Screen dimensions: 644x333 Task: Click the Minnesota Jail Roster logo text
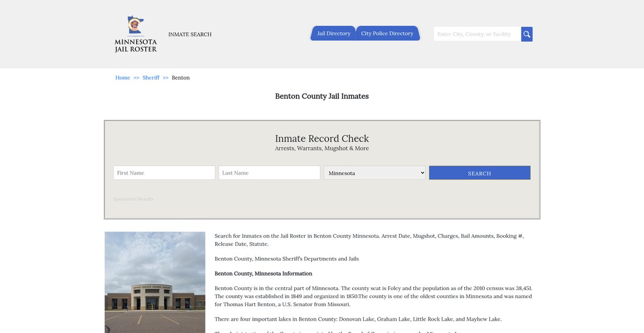(136, 46)
